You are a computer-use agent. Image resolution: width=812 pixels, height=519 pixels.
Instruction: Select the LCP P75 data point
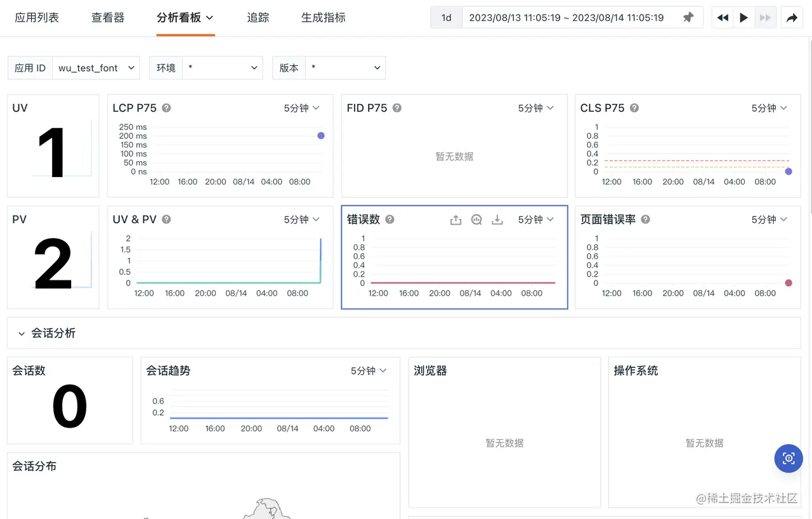tap(321, 136)
